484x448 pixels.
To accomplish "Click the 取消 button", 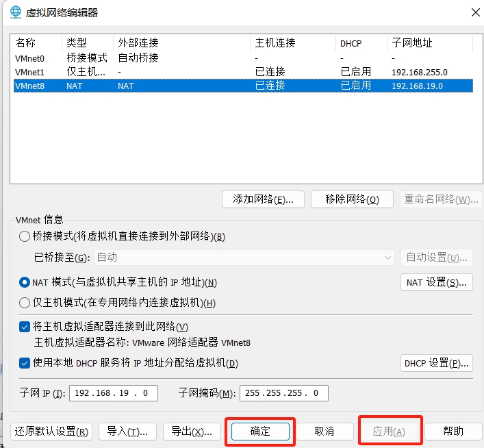I will tap(324, 432).
